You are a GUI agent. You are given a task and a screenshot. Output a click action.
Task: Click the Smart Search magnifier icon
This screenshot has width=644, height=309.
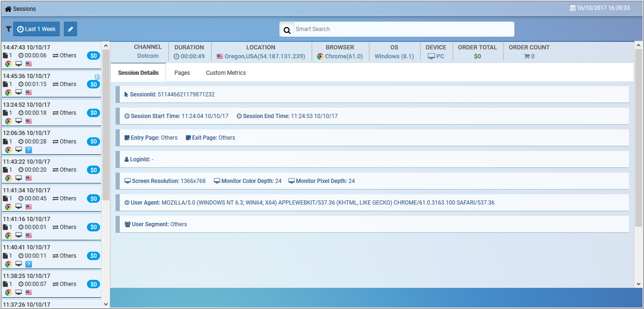287,30
